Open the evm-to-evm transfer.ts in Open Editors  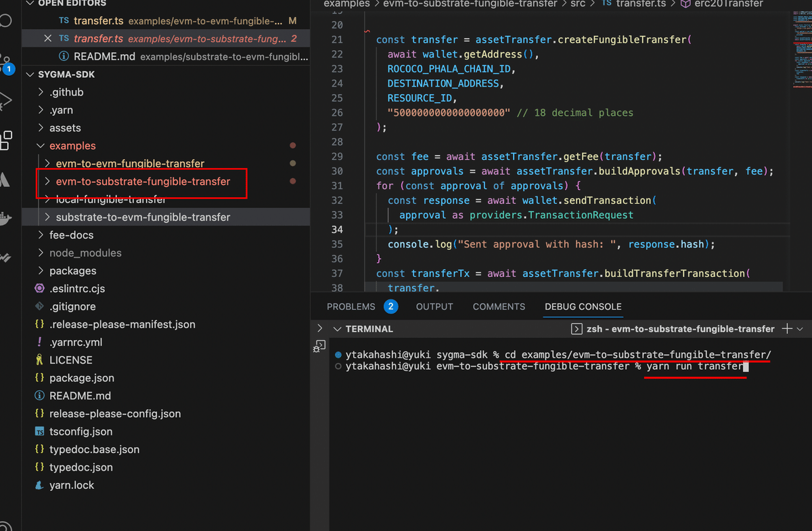(x=166, y=21)
